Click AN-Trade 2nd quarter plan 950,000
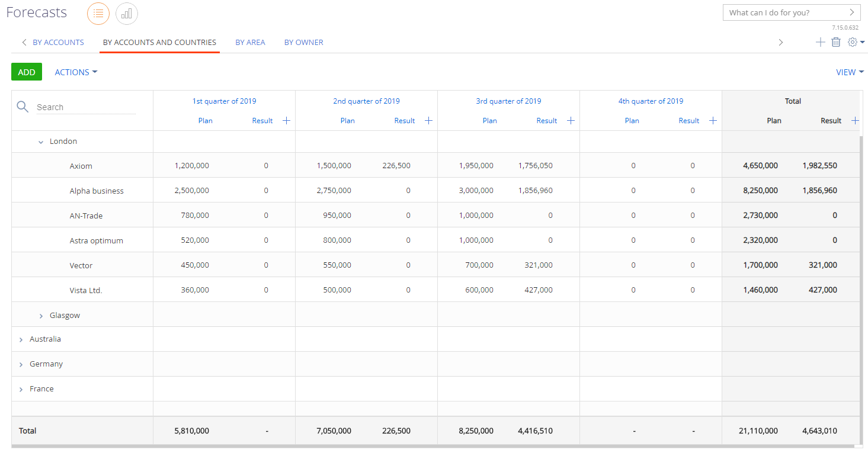The height and width of the screenshot is (453, 868). (337, 216)
